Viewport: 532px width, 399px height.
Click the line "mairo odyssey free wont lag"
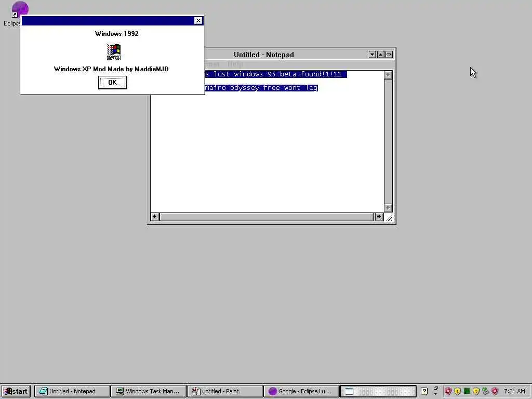(x=261, y=88)
